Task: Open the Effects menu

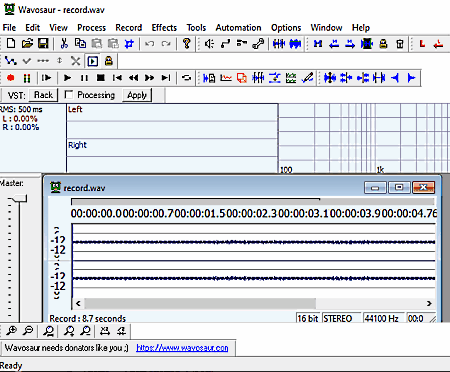Action: (x=164, y=28)
